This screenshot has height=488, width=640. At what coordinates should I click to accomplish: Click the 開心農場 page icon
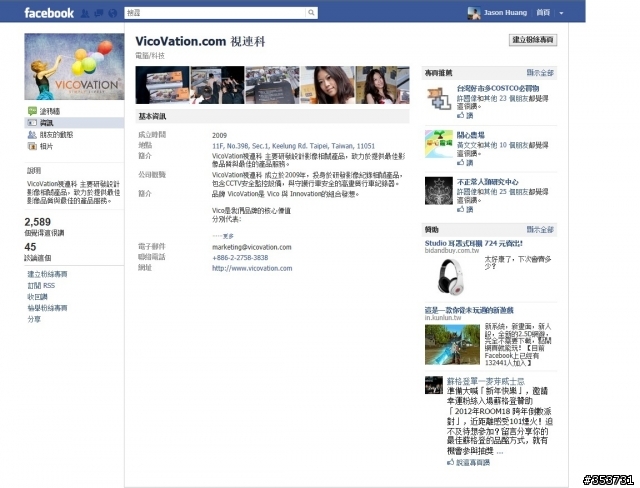point(439,144)
